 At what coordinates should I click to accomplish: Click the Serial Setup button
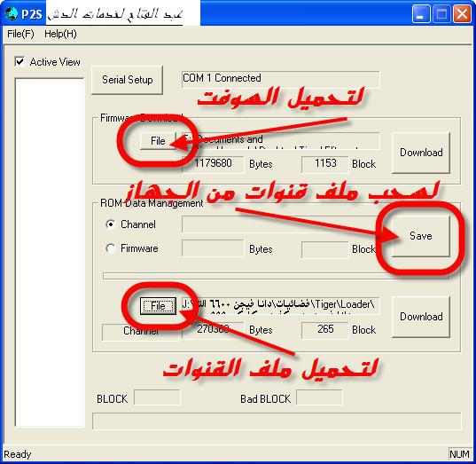[127, 80]
